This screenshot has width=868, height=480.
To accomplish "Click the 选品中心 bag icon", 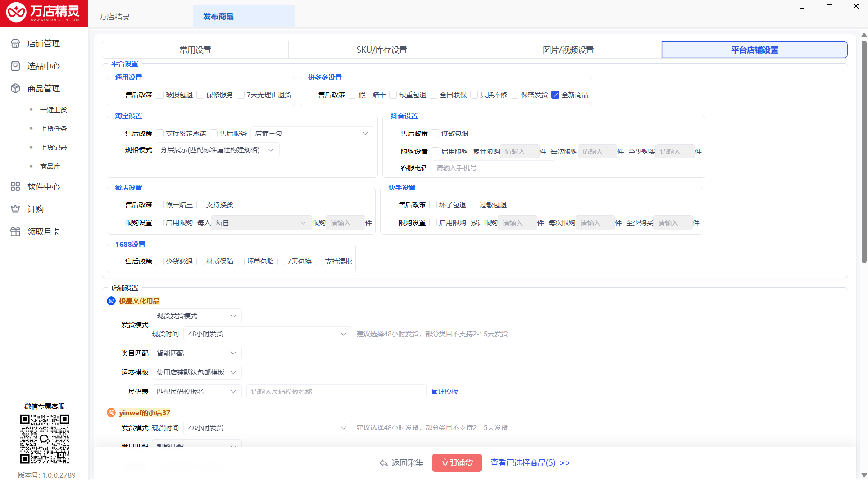I will (15, 66).
